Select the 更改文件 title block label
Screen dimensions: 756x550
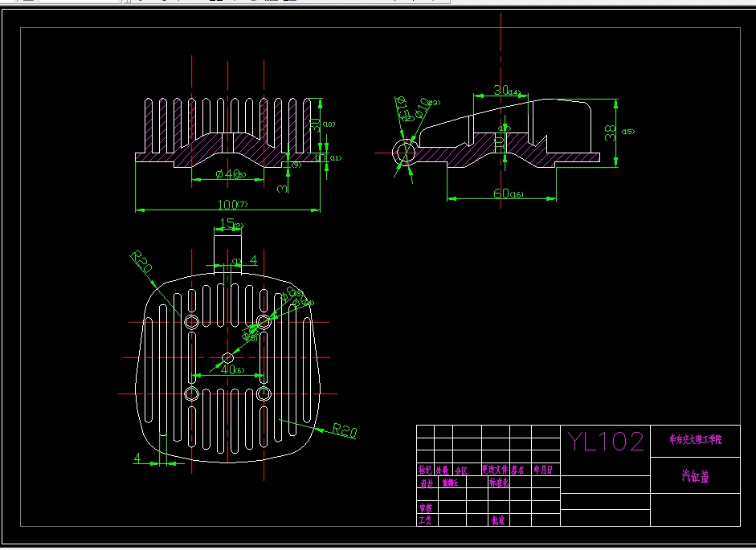pyautogui.click(x=495, y=470)
